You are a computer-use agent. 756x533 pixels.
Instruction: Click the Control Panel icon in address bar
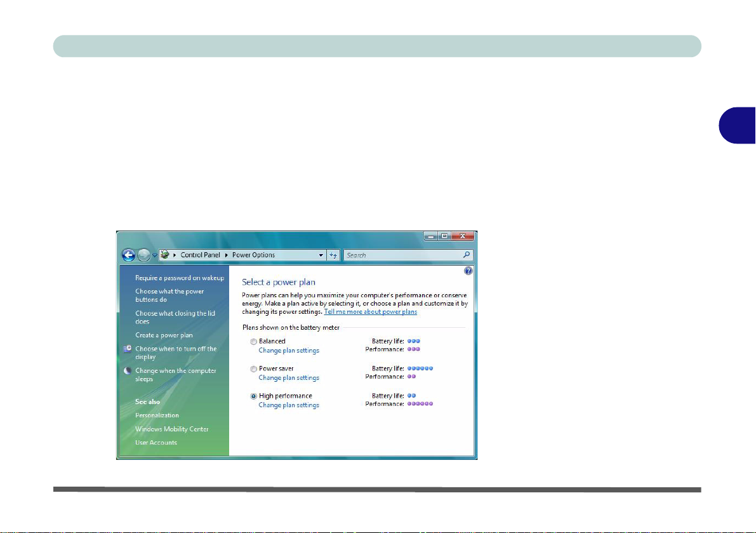(x=165, y=255)
